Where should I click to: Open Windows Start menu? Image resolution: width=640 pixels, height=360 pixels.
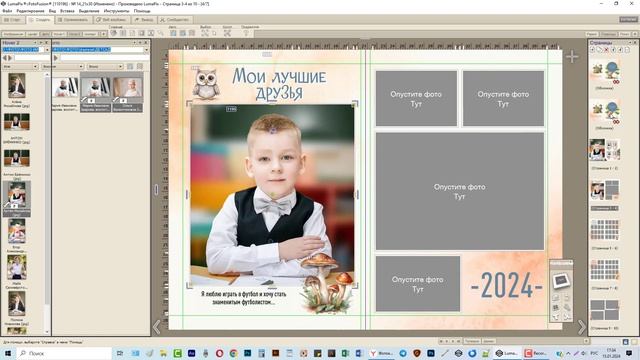pos(7,353)
